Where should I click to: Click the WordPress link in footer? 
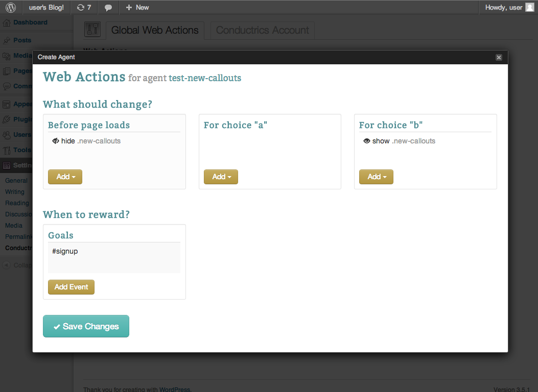174,389
